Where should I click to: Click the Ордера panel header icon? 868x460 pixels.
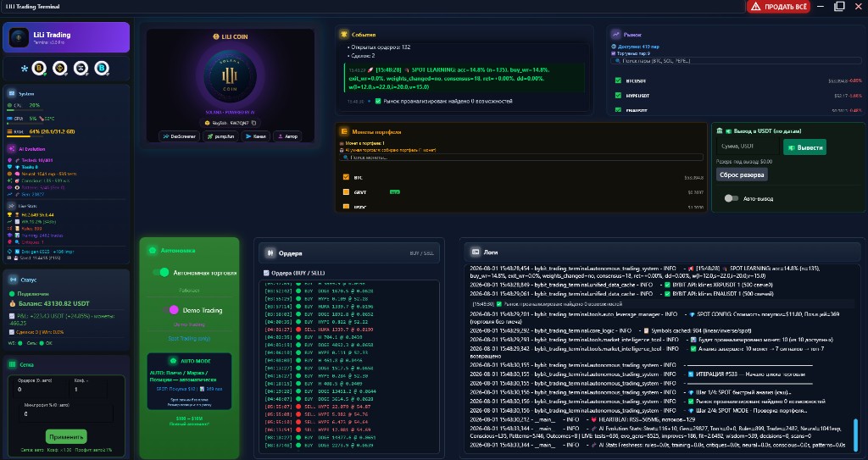coord(270,253)
